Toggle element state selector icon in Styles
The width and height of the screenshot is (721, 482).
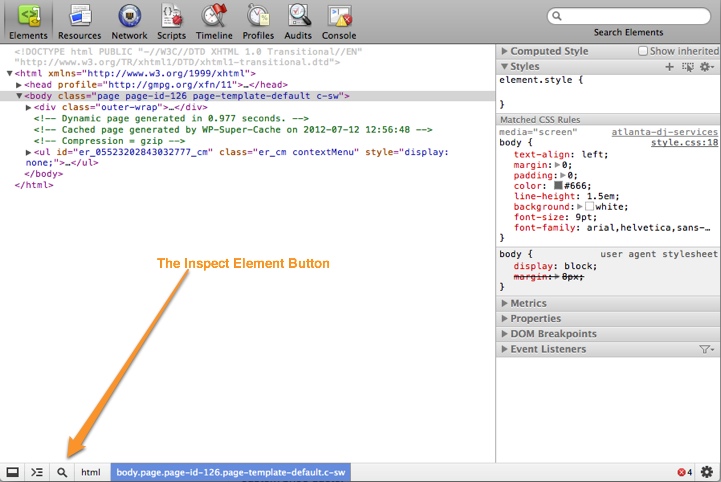click(x=688, y=67)
